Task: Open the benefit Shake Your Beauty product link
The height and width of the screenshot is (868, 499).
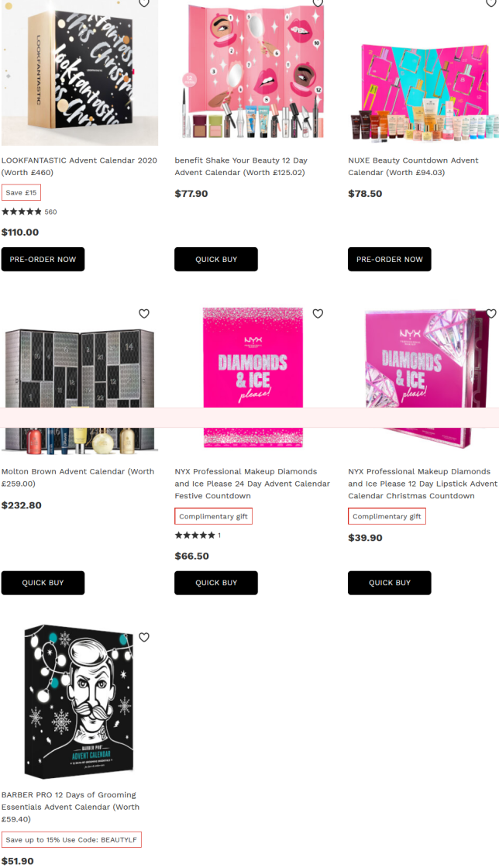Action: (241, 166)
